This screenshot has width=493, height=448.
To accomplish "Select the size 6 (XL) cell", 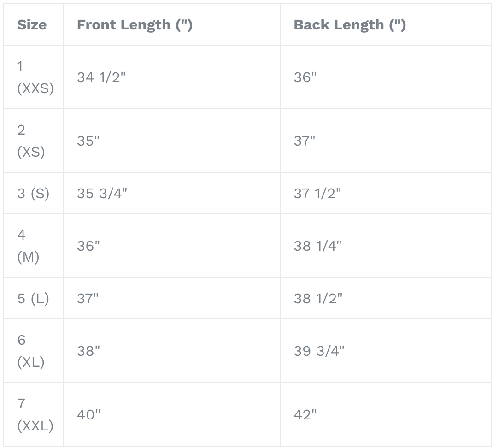I will 31,351.
